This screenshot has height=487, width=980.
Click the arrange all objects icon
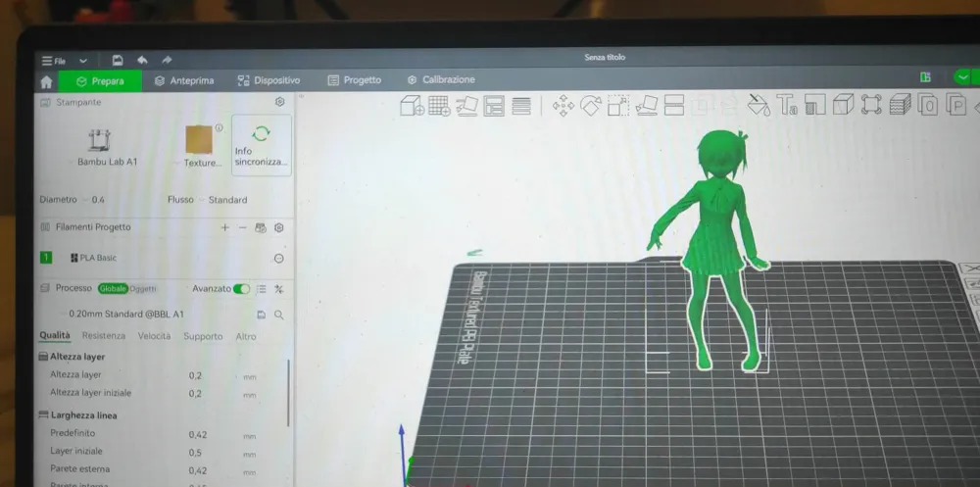pyautogui.click(x=494, y=106)
